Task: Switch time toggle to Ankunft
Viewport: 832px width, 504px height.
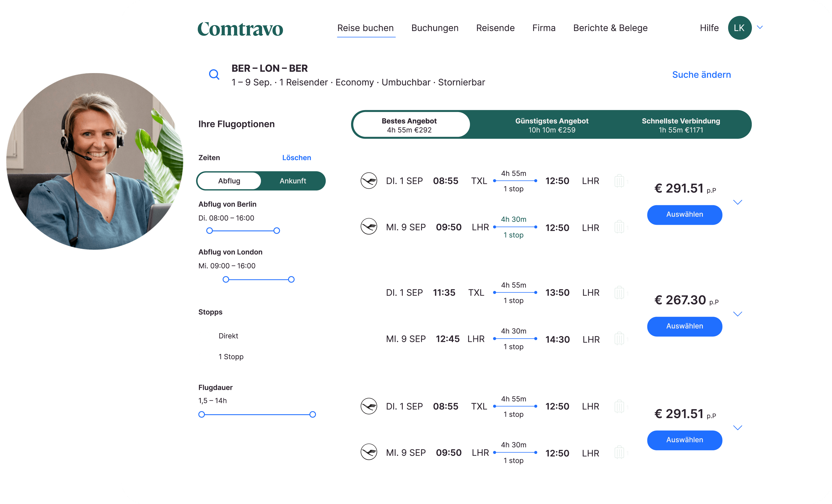Action: click(x=293, y=181)
